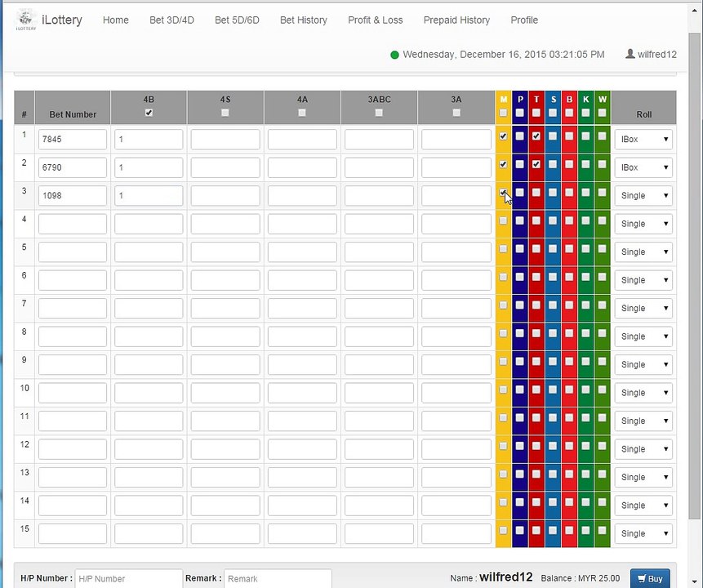Check P checkbox in row 11
Screen dimensions: 703x588
click(x=519, y=417)
